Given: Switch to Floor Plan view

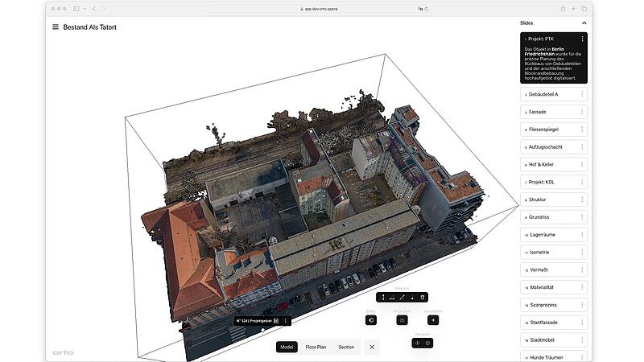Looking at the screenshot, I should [x=316, y=348].
